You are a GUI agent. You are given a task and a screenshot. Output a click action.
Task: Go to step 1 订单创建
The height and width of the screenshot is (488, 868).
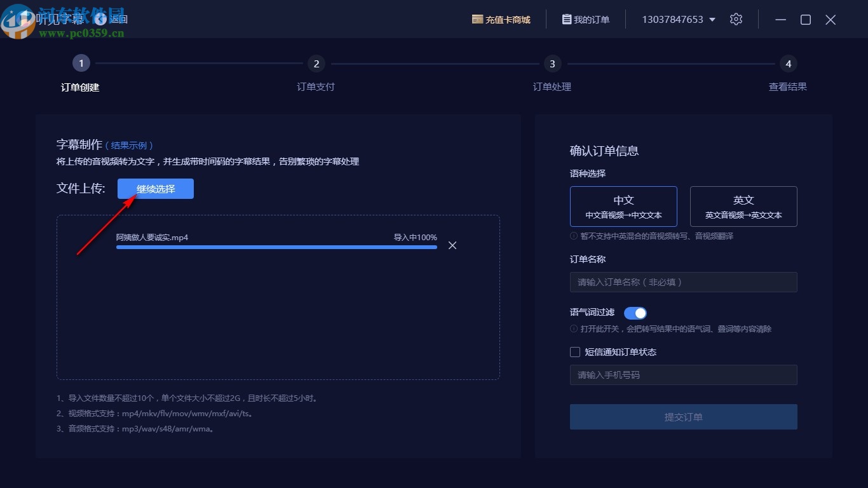81,64
